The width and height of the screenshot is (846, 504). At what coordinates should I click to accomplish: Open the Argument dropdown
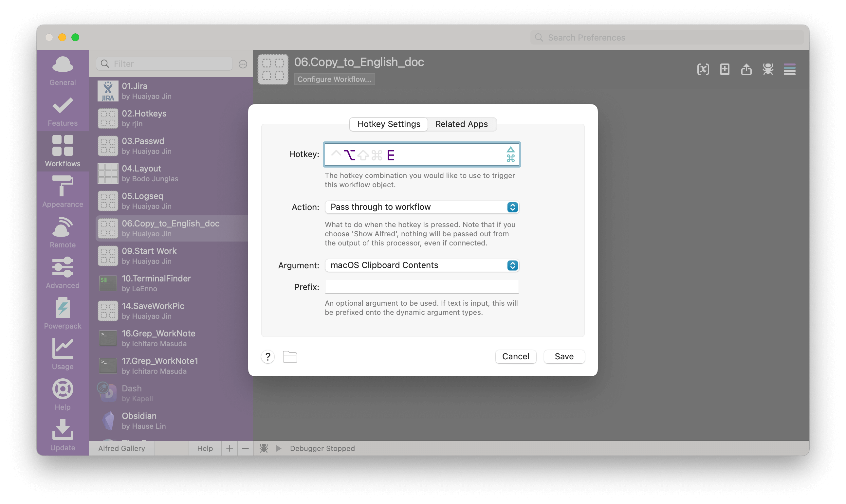tap(422, 265)
